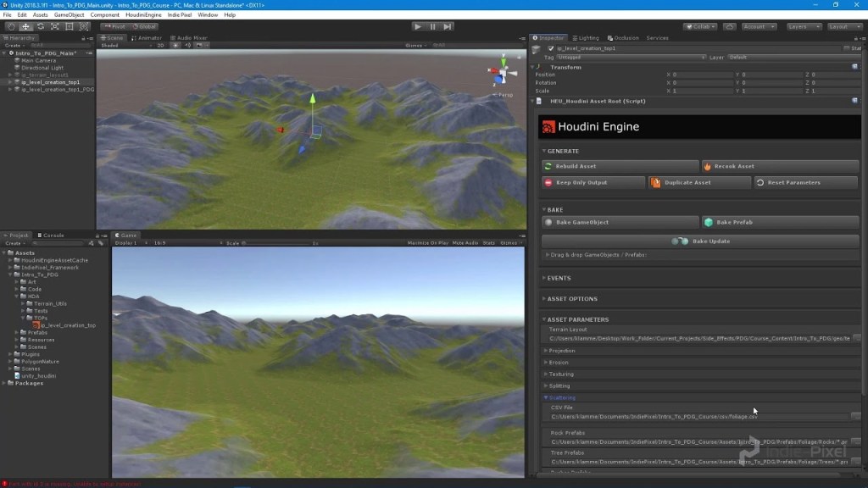Toggle scene audio speaker icon
Image resolution: width=868 pixels, height=488 pixels.
pyautogui.click(x=187, y=46)
